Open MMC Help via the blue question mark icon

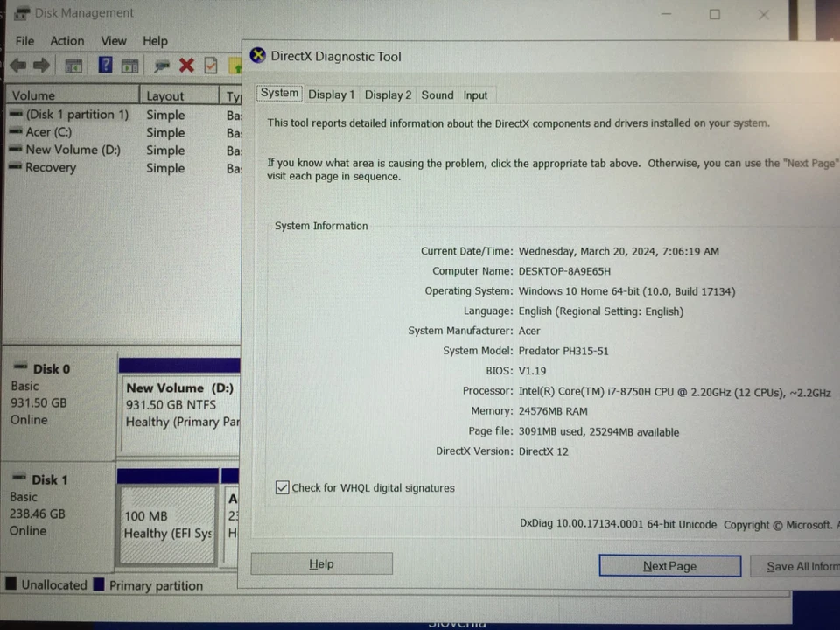click(104, 65)
